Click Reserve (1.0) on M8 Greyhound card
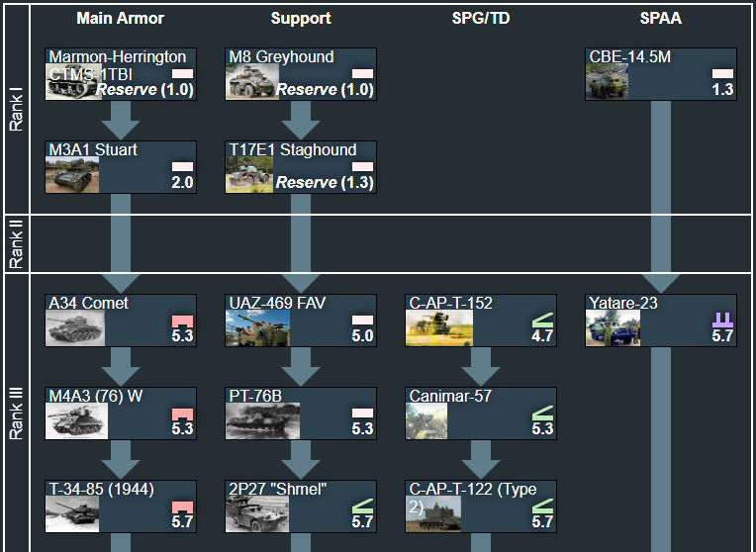756x552 pixels. (325, 90)
